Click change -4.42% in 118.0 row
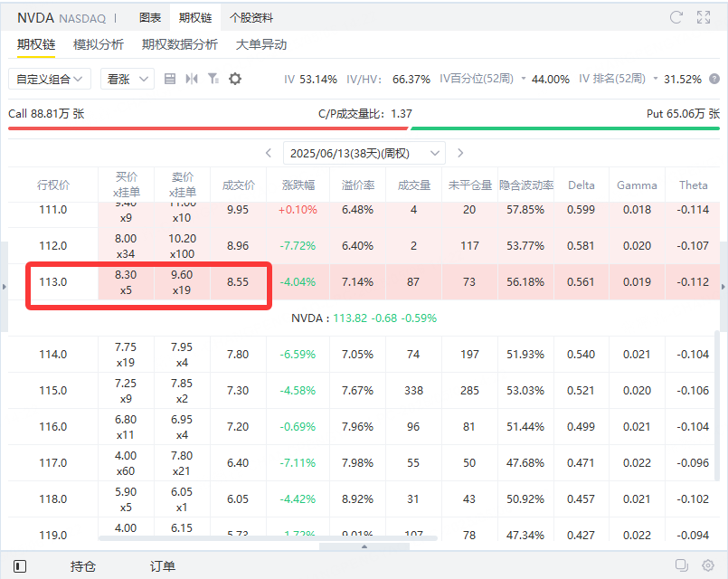Screen dimensions: 728x579 tap(298, 499)
